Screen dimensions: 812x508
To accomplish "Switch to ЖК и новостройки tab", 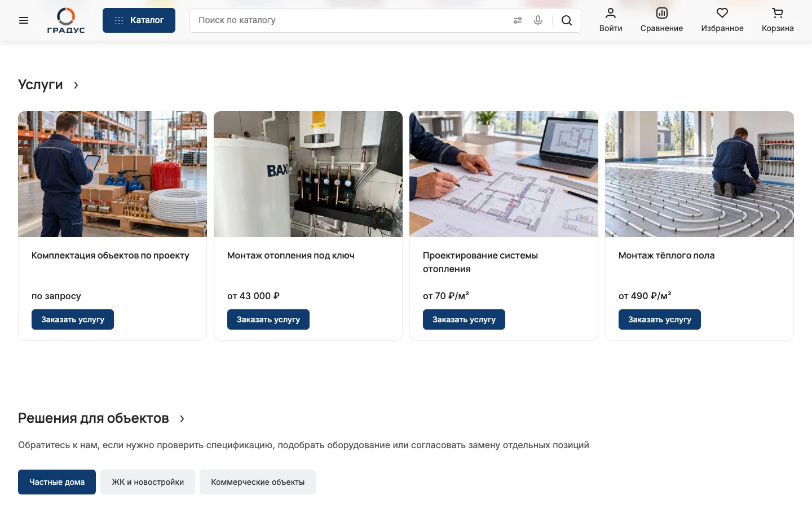I will coord(148,482).
